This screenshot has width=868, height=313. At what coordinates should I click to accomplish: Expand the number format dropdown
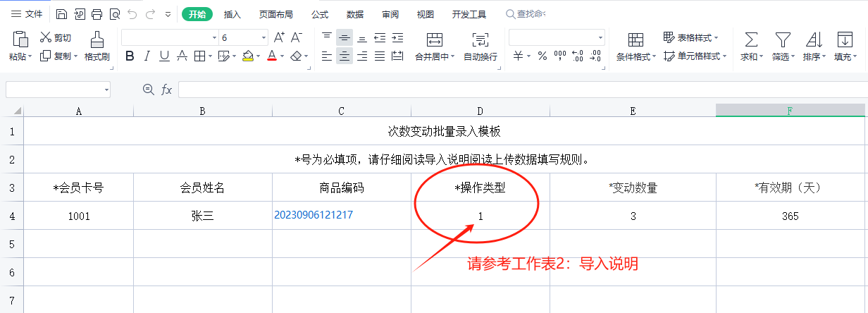pos(600,37)
